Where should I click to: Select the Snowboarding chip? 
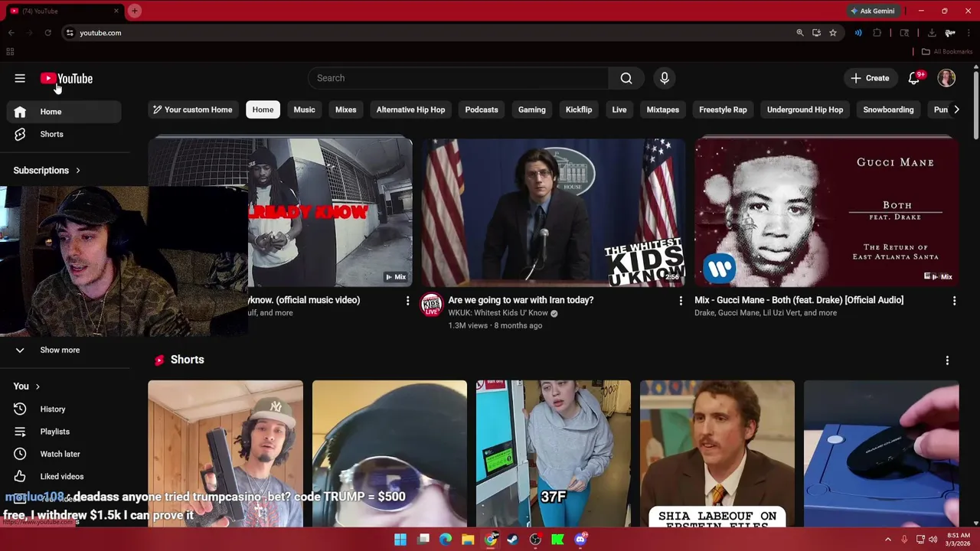(x=888, y=109)
